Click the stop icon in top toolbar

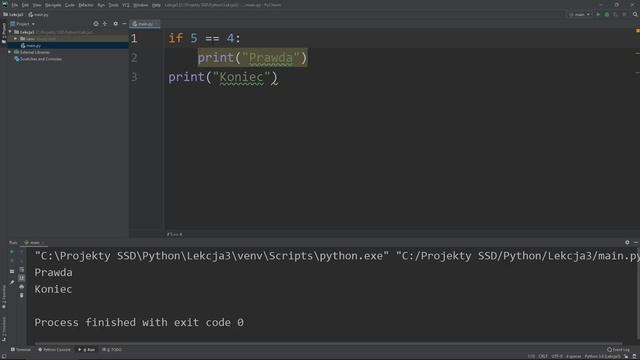[624, 14]
